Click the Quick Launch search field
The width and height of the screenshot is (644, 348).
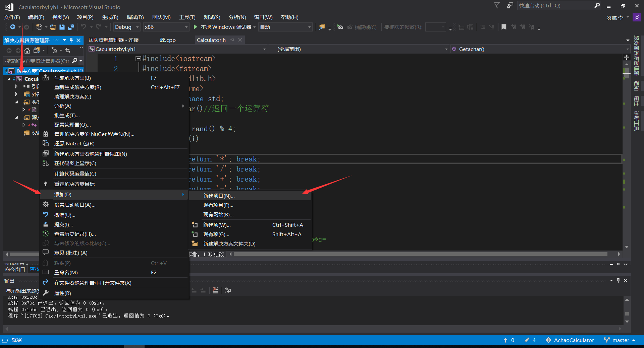[x=555, y=5]
